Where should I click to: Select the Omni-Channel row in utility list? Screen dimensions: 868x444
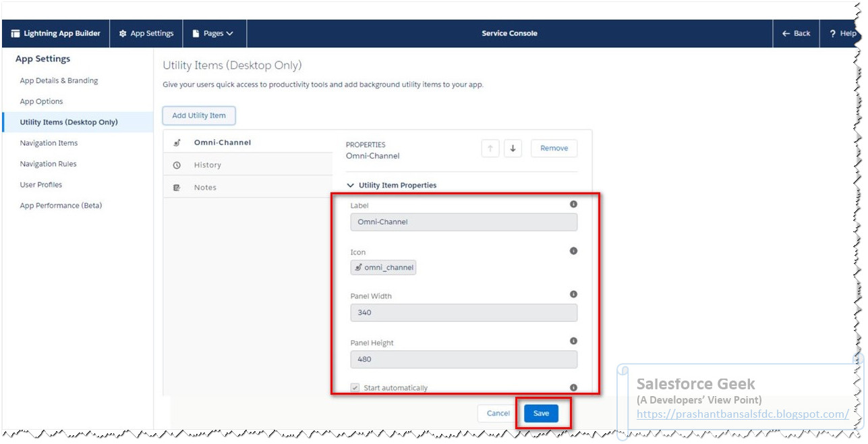point(248,142)
